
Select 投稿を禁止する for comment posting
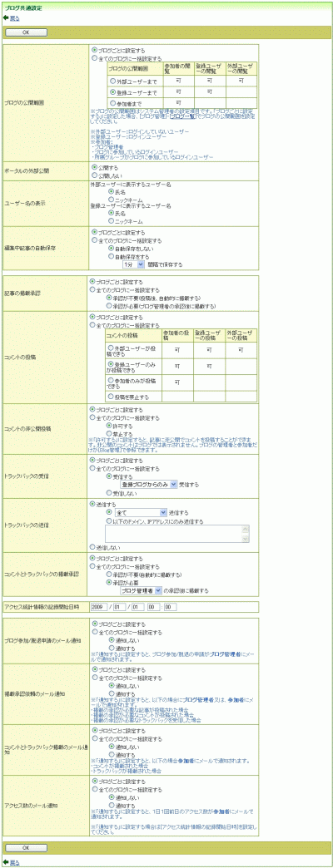click(110, 397)
